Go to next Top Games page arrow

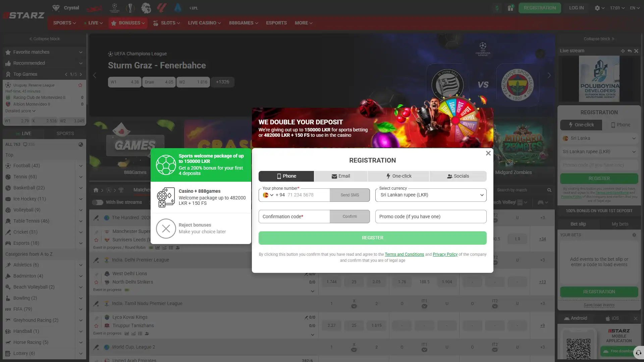pyautogui.click(x=81, y=74)
